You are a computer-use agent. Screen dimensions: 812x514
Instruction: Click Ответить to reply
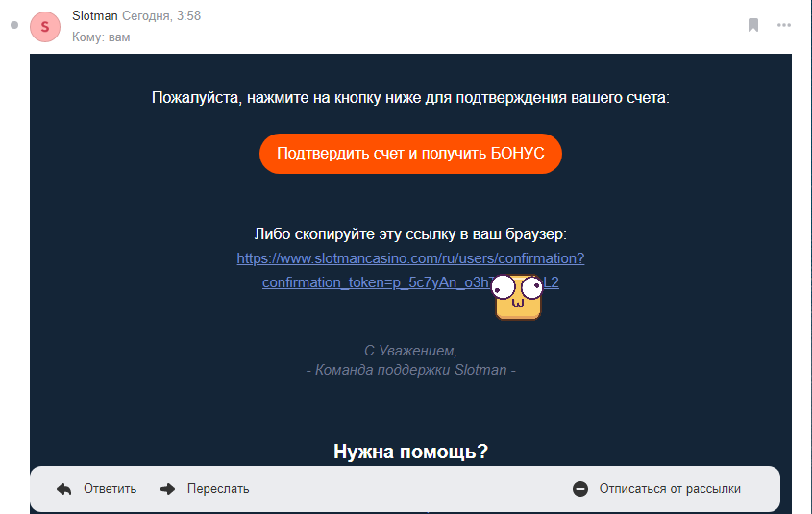tap(110, 489)
